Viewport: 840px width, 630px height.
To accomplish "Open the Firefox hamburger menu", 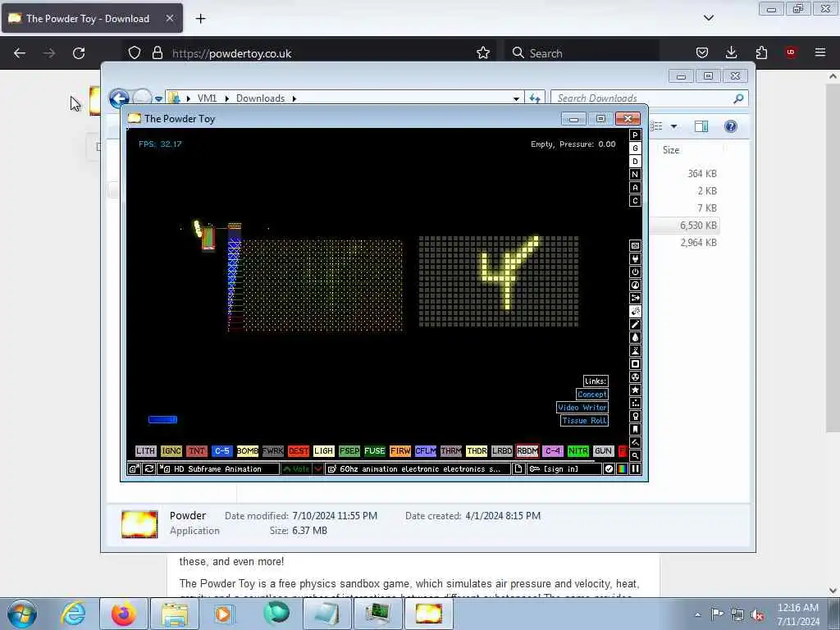I will click(x=820, y=52).
